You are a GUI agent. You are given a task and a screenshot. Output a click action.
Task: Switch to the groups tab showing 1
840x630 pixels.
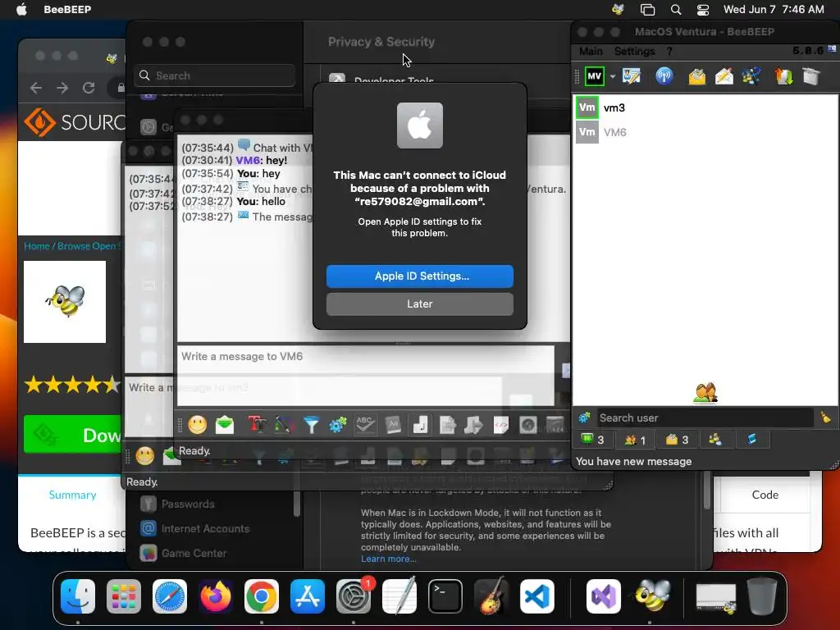click(636, 440)
